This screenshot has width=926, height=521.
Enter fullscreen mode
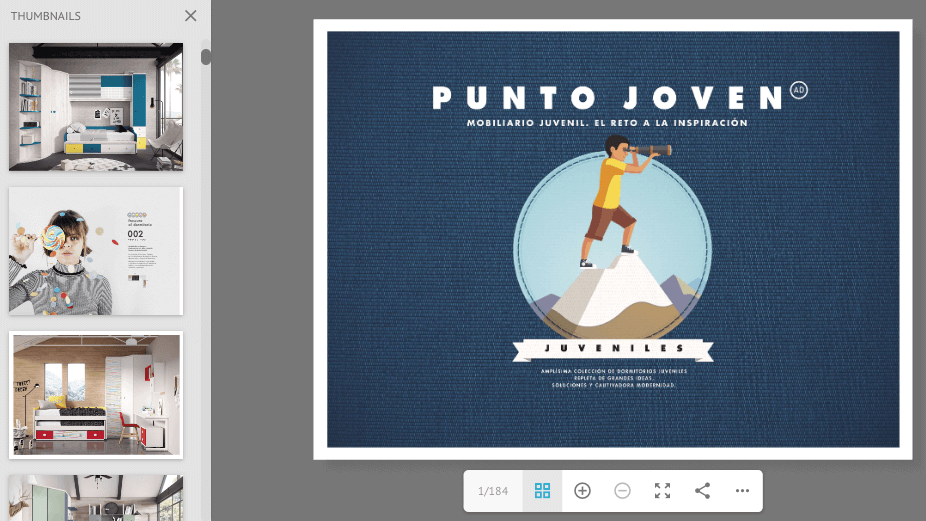[x=662, y=491]
